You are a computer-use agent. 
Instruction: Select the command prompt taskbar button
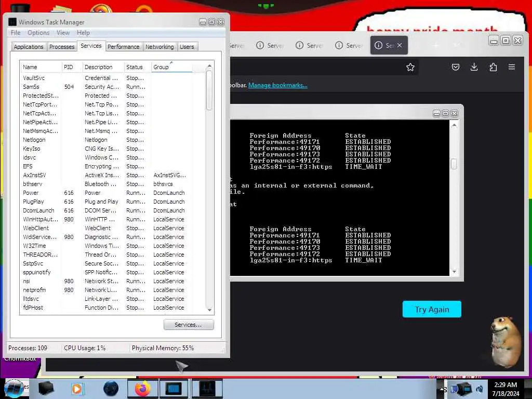coord(174,389)
